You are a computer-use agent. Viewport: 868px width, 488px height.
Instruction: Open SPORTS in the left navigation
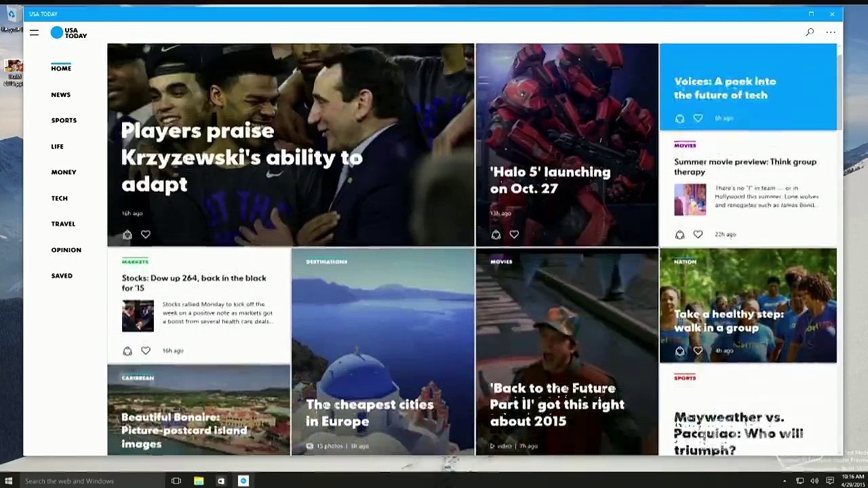(x=64, y=121)
